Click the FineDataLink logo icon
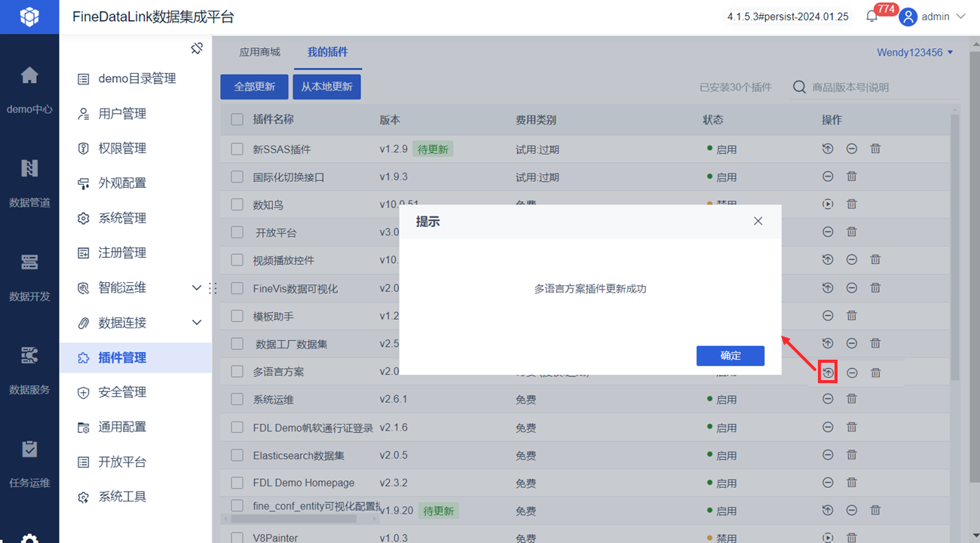Viewport: 980px width, 543px height. click(x=29, y=17)
